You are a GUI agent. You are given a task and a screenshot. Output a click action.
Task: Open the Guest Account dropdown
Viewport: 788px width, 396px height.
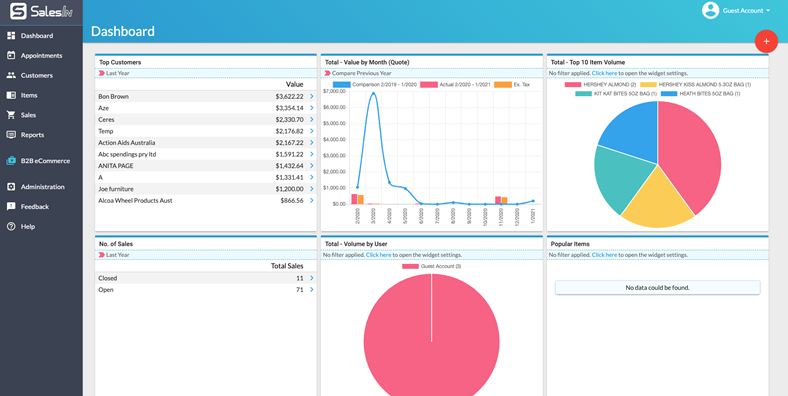(746, 11)
